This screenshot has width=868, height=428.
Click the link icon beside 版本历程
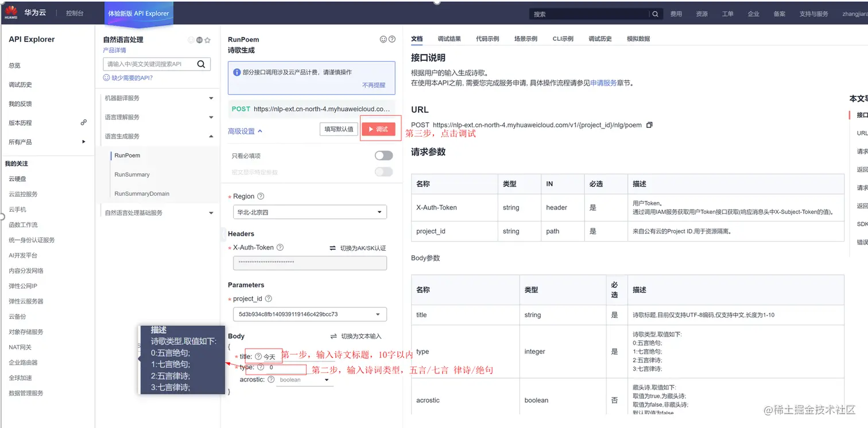[84, 122]
